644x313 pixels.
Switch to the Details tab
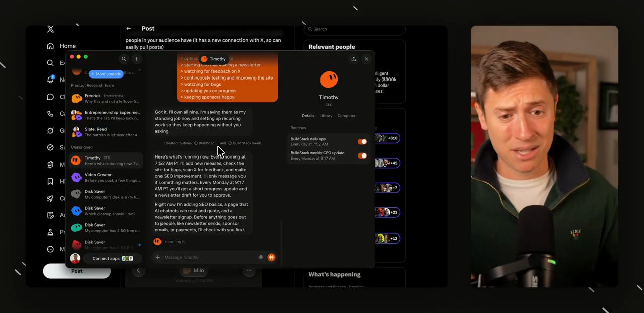point(308,116)
